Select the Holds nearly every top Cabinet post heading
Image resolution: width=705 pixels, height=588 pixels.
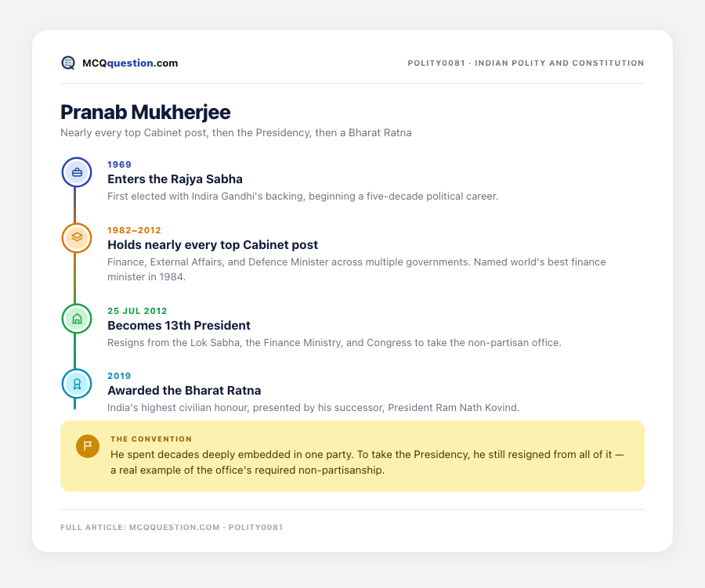[x=212, y=244]
